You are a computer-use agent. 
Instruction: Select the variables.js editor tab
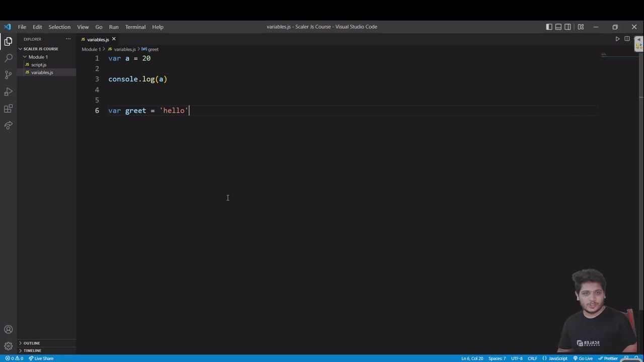pyautogui.click(x=98, y=39)
